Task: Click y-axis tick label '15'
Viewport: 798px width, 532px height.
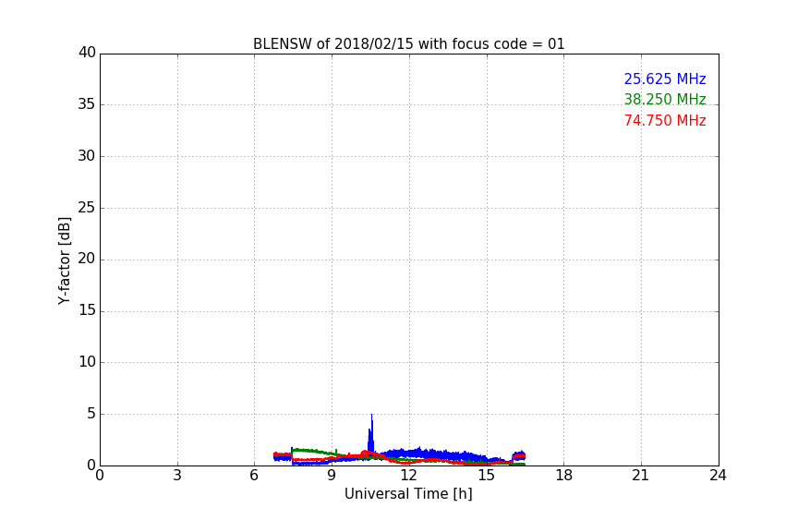Action: coord(87,310)
